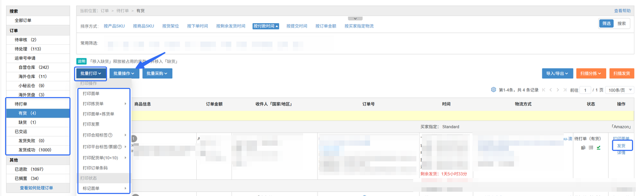Open the 批量采购 dropdown button
This screenshot has width=644, height=196.
pyautogui.click(x=157, y=73)
